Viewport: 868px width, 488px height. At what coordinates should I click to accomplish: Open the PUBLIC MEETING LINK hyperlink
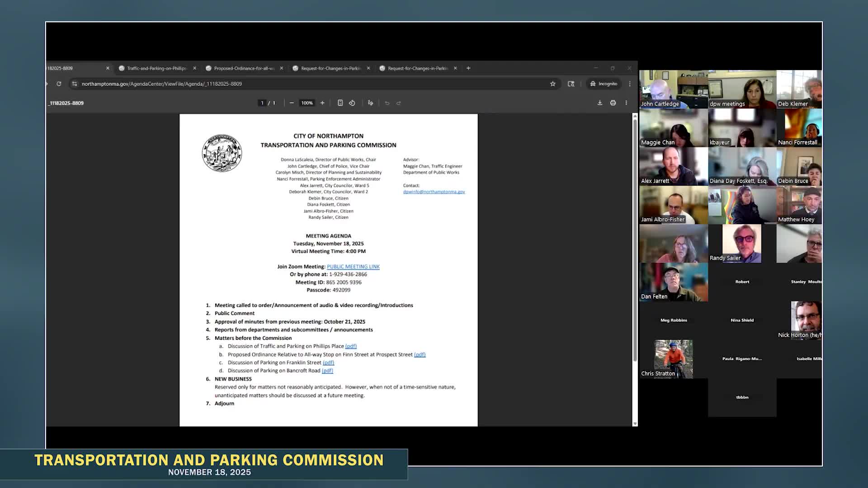[353, 267]
